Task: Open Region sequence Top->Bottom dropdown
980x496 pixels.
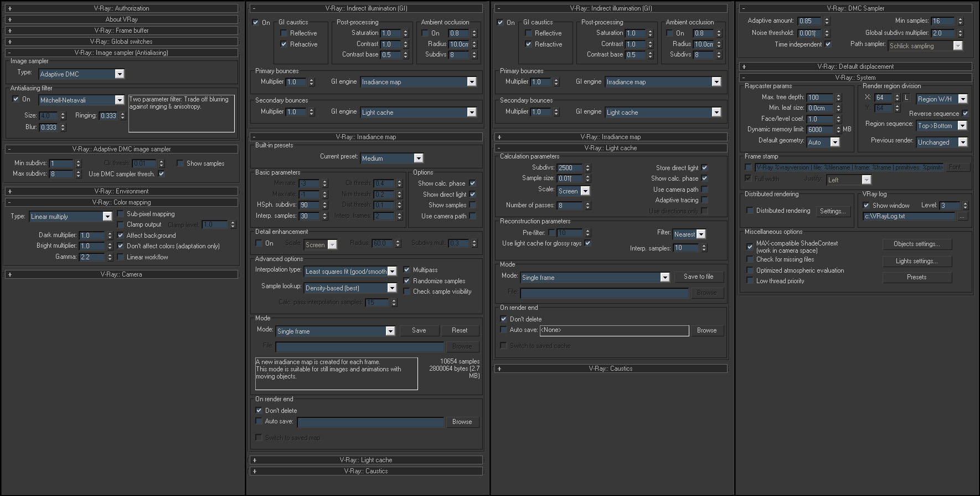Action: (x=942, y=126)
